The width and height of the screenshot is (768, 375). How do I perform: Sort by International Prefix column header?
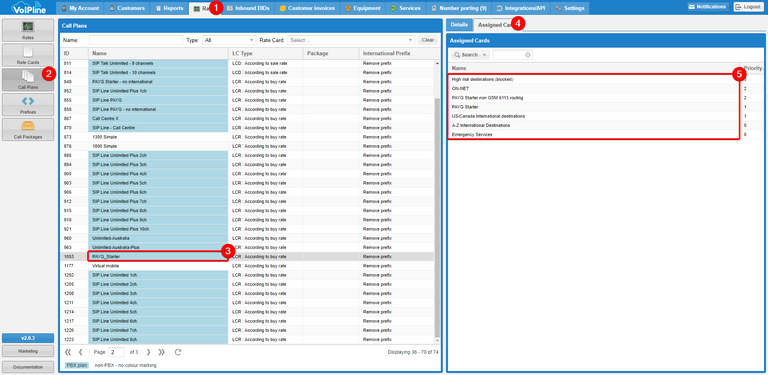coord(397,53)
